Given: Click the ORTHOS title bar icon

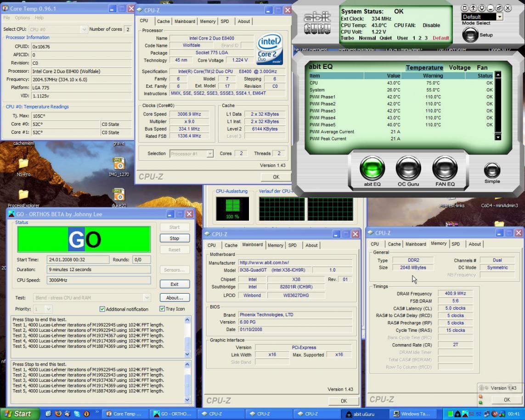Looking at the screenshot, I should click(11, 214).
